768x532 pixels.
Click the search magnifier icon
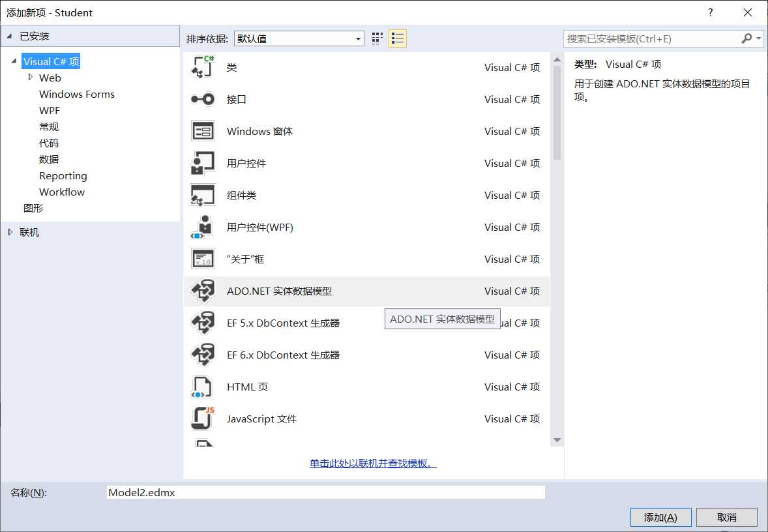[746, 38]
